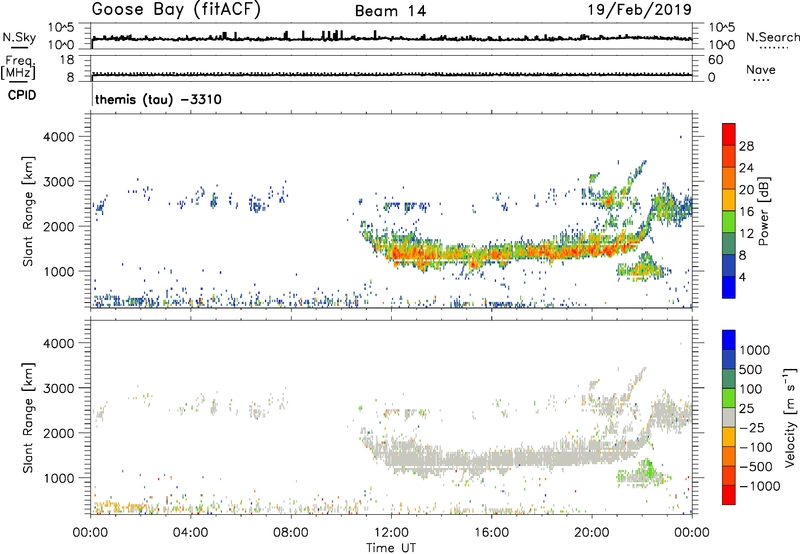
Task: Click the frequency trace line in the Freq panel
Action: pos(392,74)
